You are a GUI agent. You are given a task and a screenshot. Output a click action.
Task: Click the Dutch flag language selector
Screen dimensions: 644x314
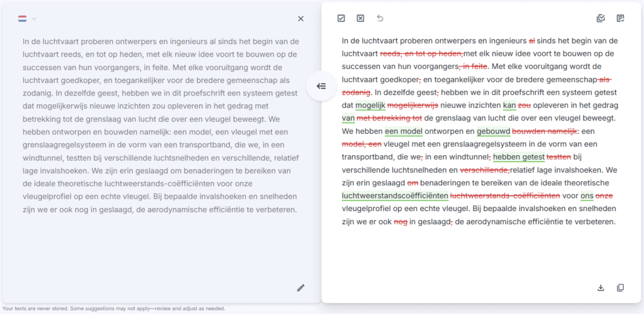[23, 19]
